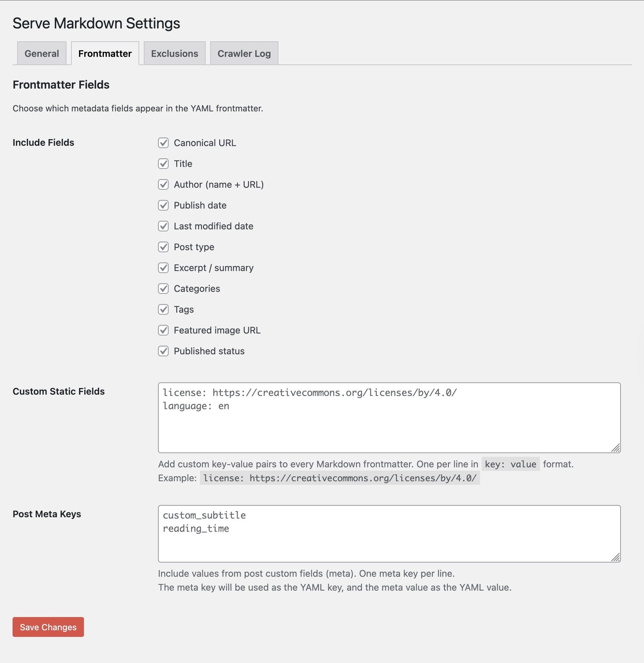Click the Save Changes button
This screenshot has height=663, width=644.
(x=48, y=627)
